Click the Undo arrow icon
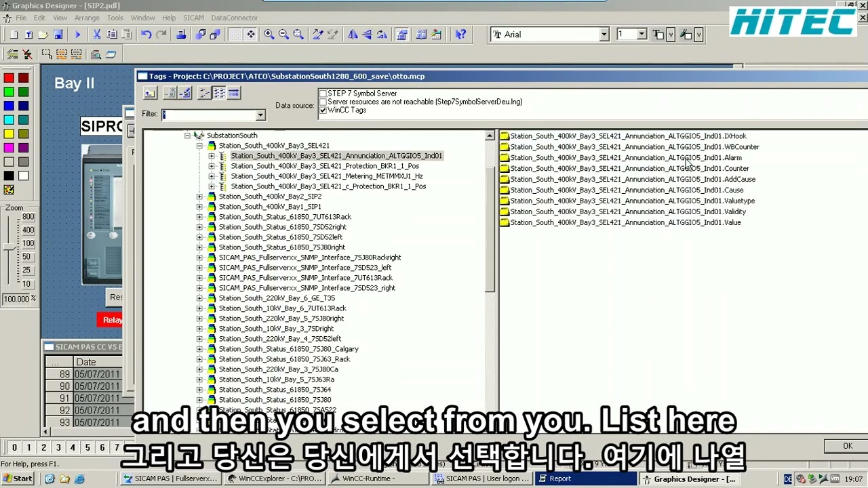Image resolution: width=868 pixels, height=488 pixels. pyautogui.click(x=146, y=35)
